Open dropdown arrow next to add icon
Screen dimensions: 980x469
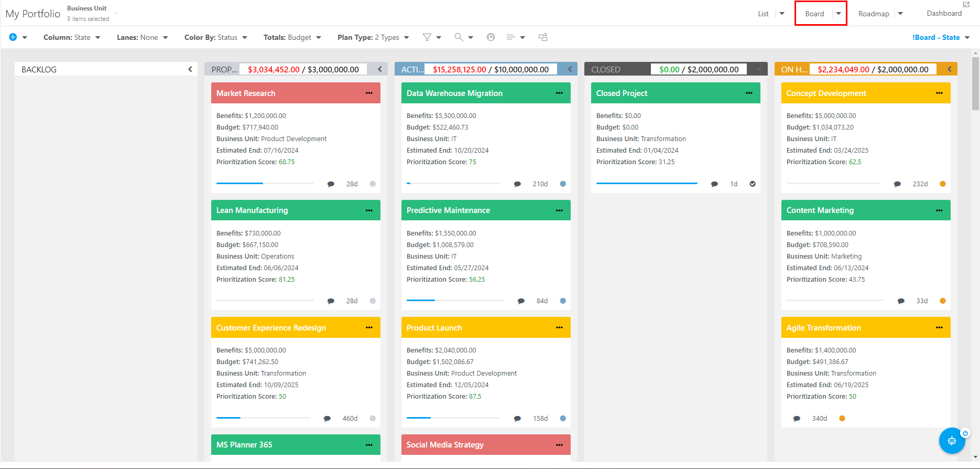25,37
